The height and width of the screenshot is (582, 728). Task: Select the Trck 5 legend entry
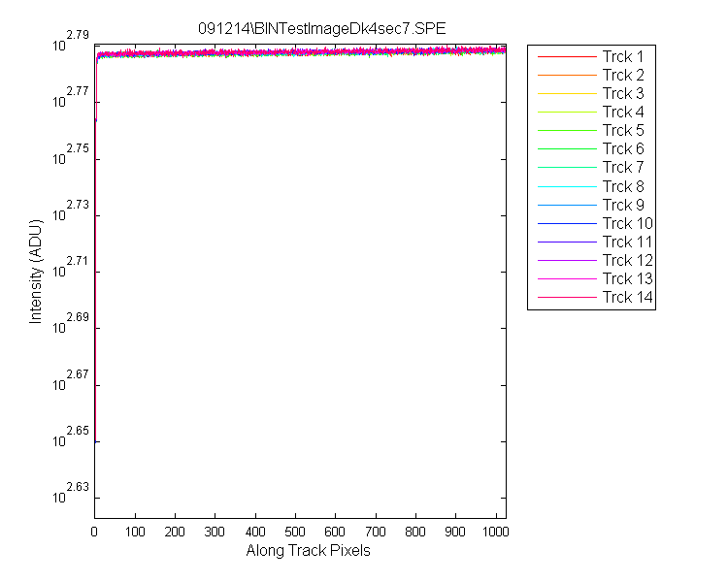(x=590, y=130)
